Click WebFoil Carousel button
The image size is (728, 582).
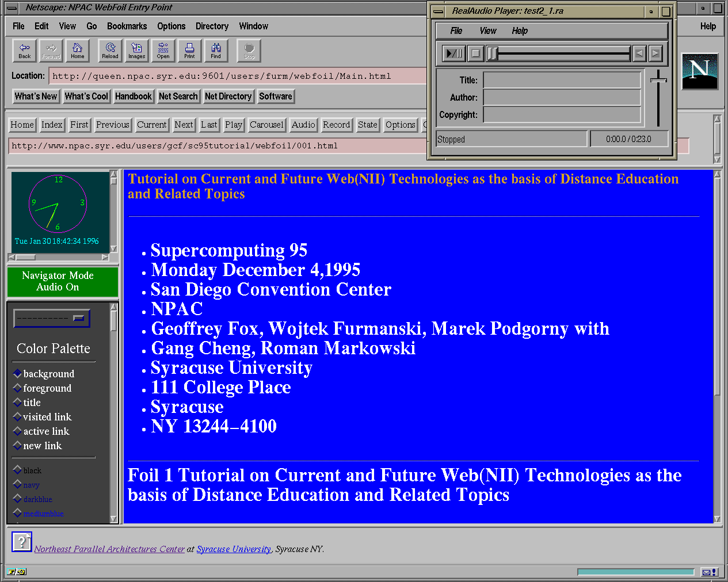click(266, 125)
